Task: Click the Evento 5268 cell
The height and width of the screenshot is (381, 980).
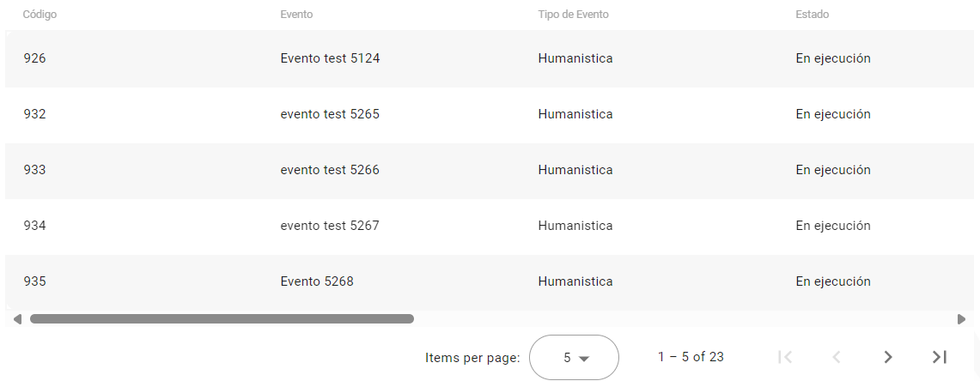Action: click(x=317, y=281)
